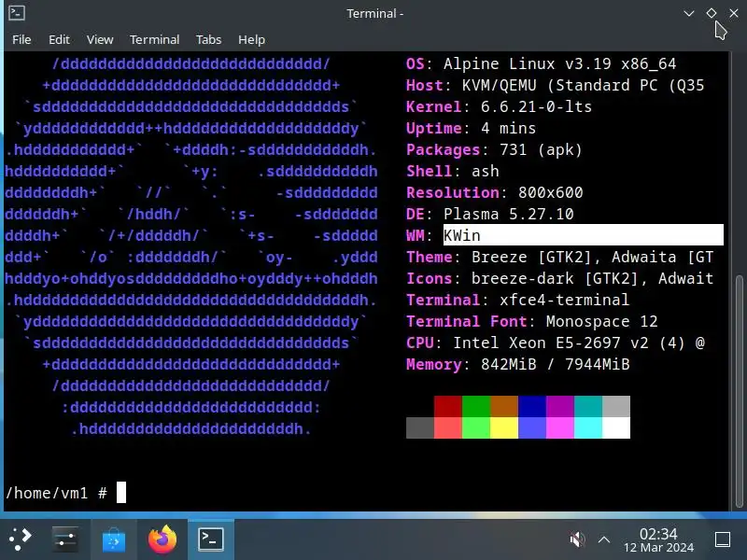Screen dimensions: 747x560
Task: Click the "800x600" resolution value
Action: pyautogui.click(x=550, y=192)
